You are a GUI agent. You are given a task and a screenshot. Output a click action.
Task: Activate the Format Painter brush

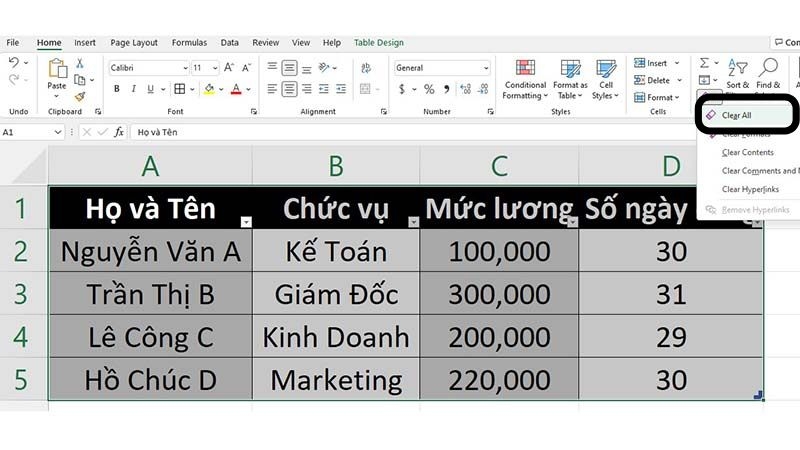pyautogui.click(x=80, y=96)
